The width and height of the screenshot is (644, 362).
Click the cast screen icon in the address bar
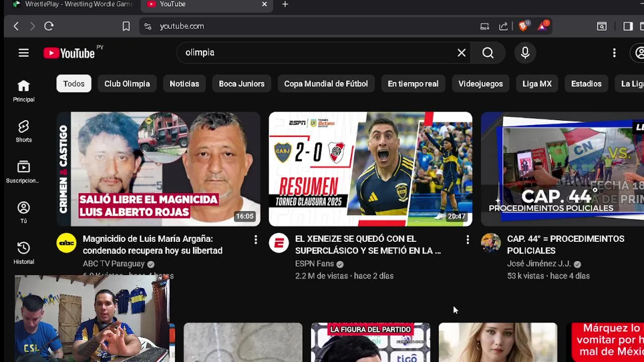(485, 26)
